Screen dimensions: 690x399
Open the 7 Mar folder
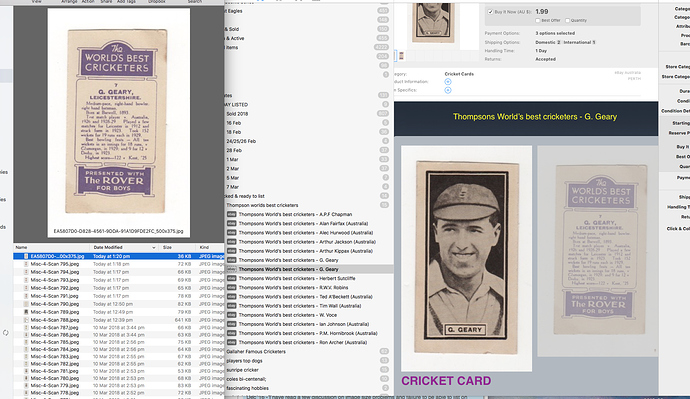click(x=232, y=187)
